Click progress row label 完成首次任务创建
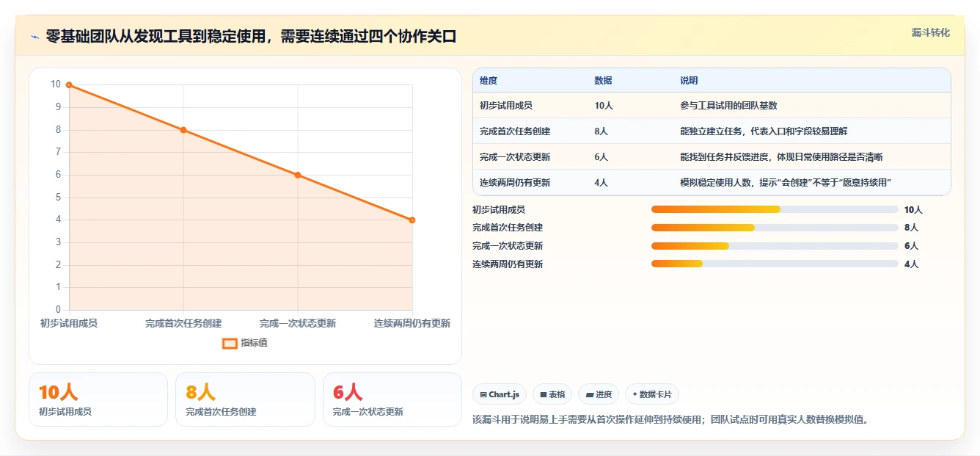 coord(508,228)
